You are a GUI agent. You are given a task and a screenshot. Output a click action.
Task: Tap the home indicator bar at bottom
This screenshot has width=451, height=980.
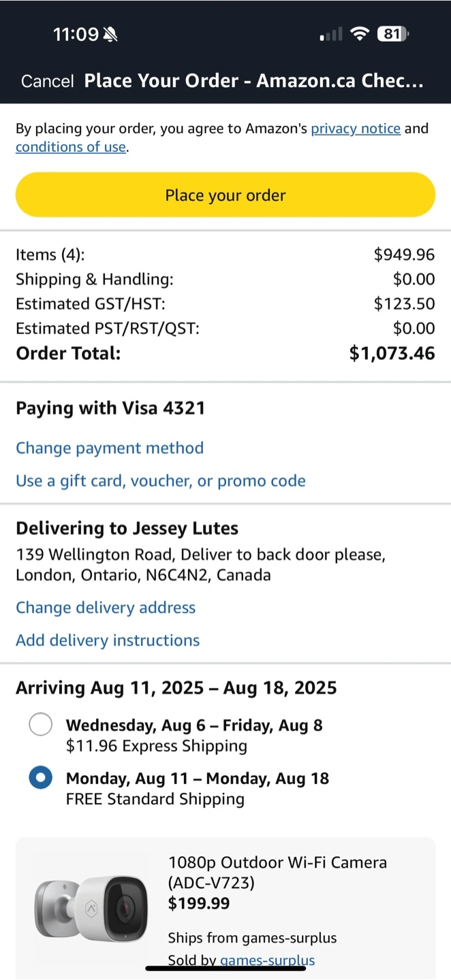[226, 968]
